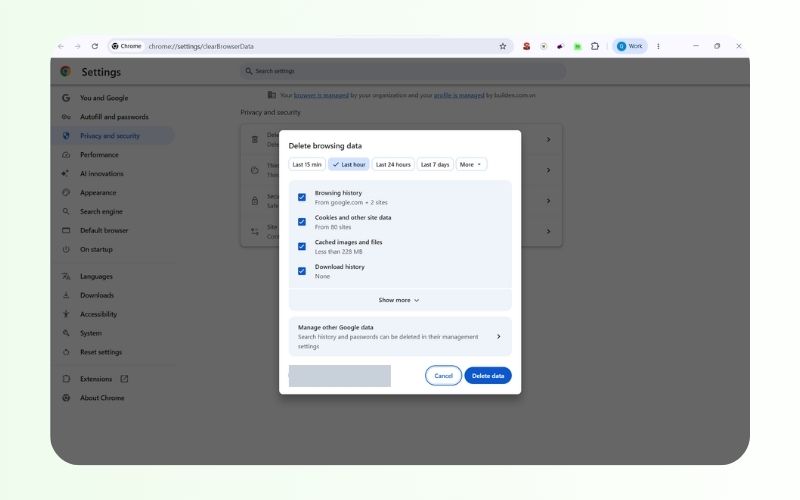The width and height of the screenshot is (800, 500).
Task: Open Manage other Google data arrow
Action: pyautogui.click(x=498, y=336)
